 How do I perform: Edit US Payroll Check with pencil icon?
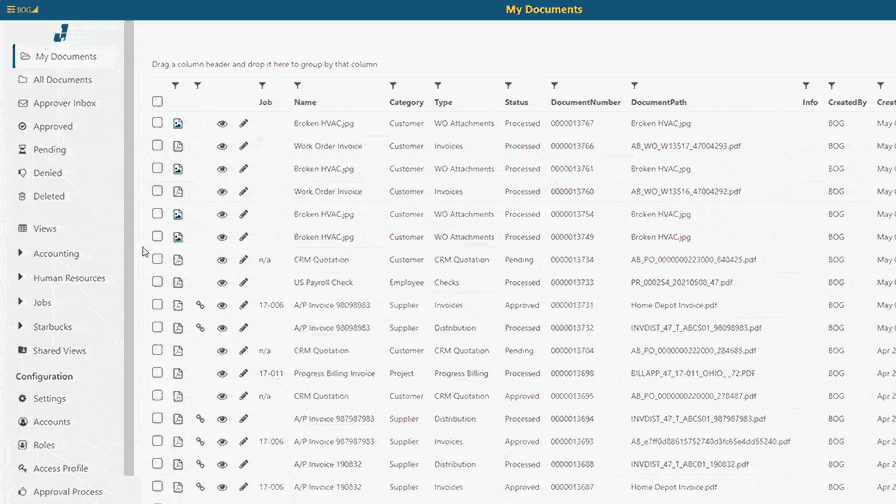243,282
